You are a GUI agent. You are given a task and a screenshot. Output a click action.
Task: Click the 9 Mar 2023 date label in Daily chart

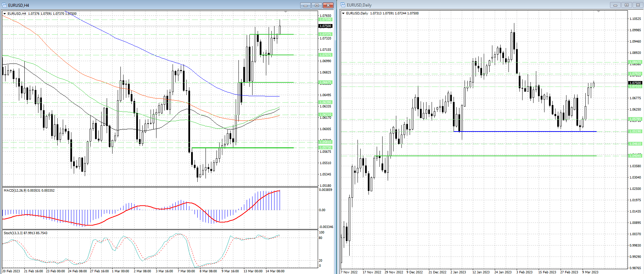[x=590, y=272]
